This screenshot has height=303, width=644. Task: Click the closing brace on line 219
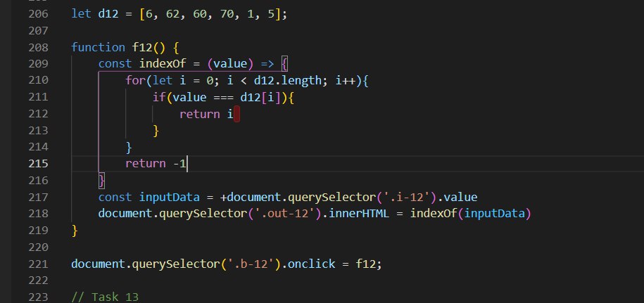pyautogui.click(x=75, y=231)
